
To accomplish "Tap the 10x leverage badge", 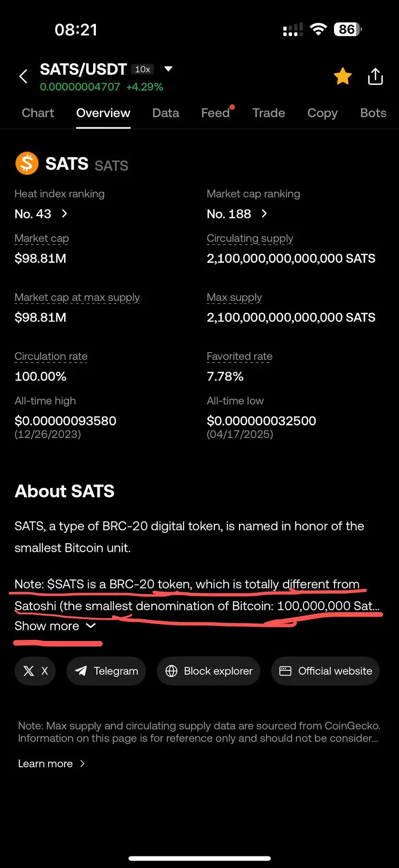I will point(143,69).
